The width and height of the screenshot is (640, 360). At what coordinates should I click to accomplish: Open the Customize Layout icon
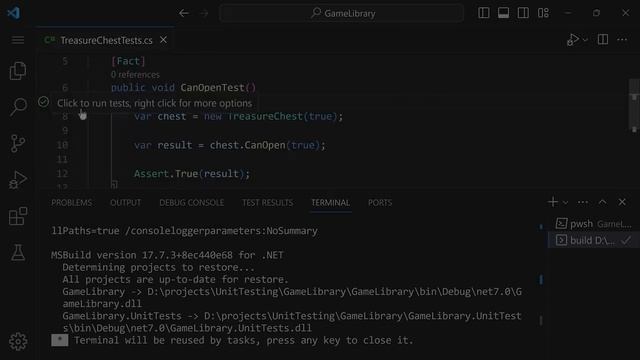click(x=543, y=13)
